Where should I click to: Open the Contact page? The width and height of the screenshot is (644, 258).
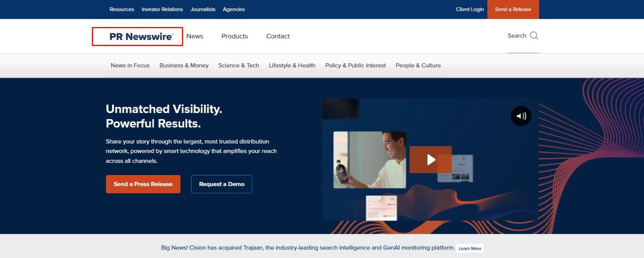click(x=277, y=36)
